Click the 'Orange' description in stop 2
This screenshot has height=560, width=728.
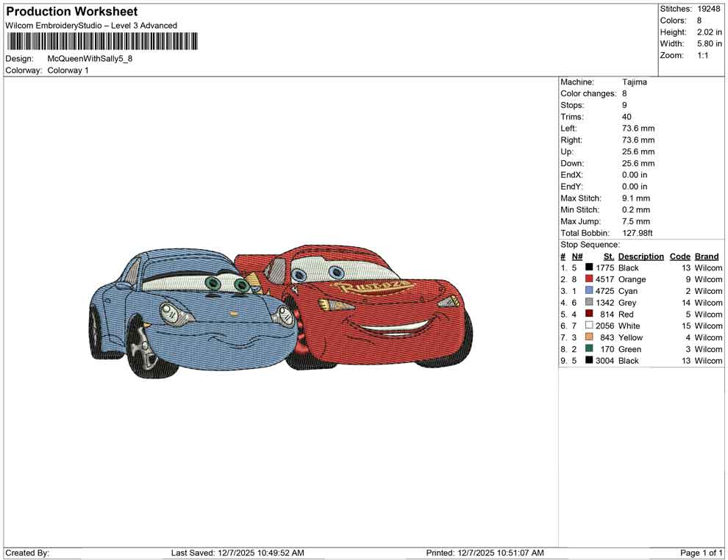(x=632, y=279)
